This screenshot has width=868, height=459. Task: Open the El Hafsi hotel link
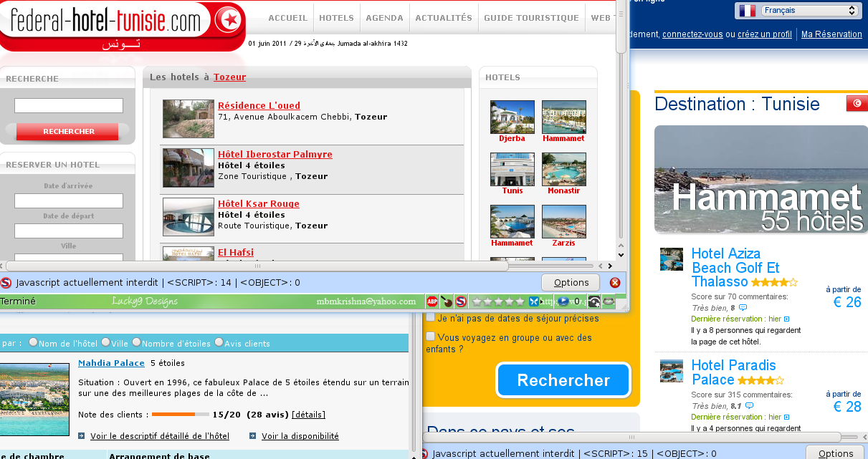(236, 252)
